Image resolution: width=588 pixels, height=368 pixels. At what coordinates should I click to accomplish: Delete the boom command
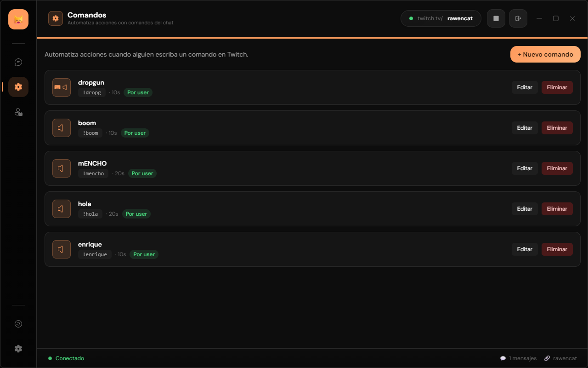pos(557,128)
